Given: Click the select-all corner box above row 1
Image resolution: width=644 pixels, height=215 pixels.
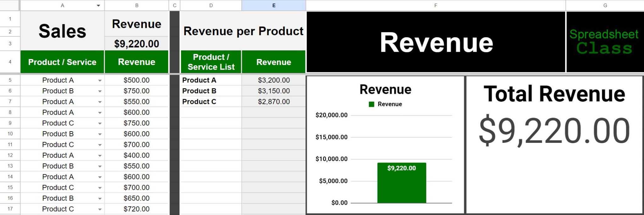Looking at the screenshot, I should 10,5.
